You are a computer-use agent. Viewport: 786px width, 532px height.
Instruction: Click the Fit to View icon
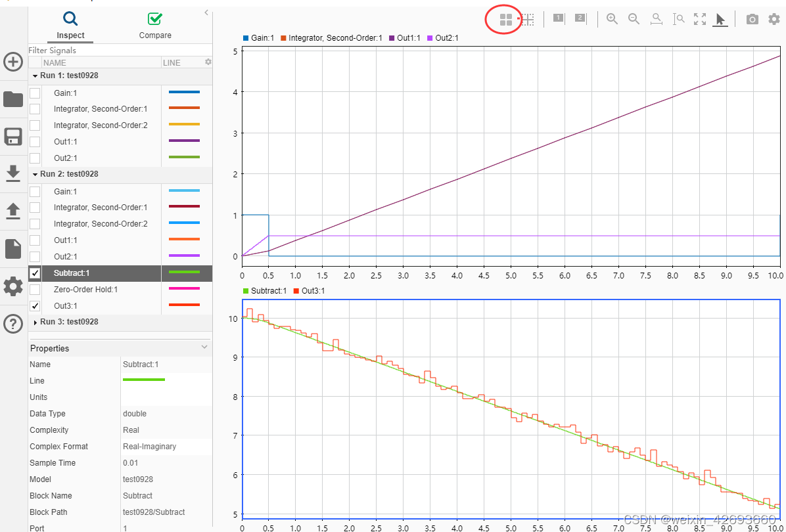pos(699,18)
